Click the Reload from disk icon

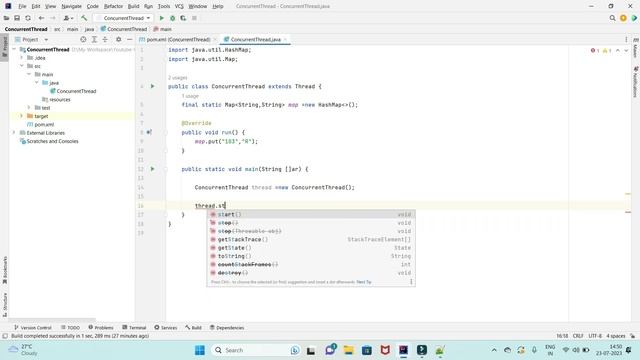pos(28,18)
